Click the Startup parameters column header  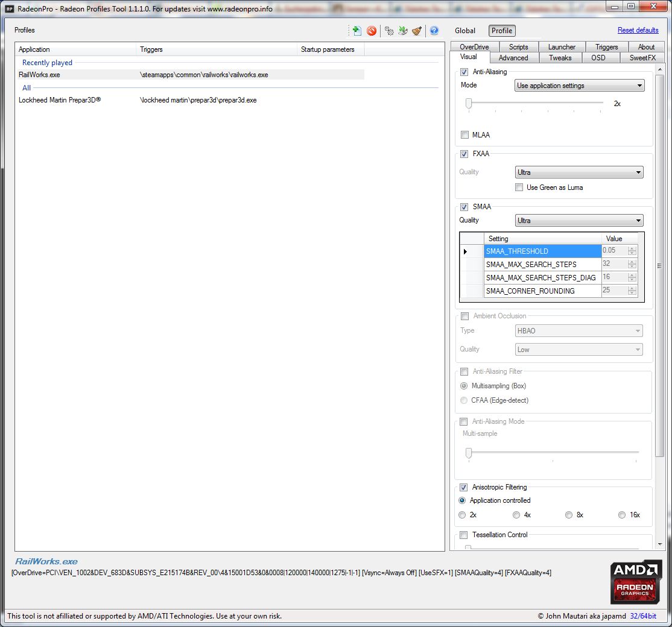tap(331, 49)
